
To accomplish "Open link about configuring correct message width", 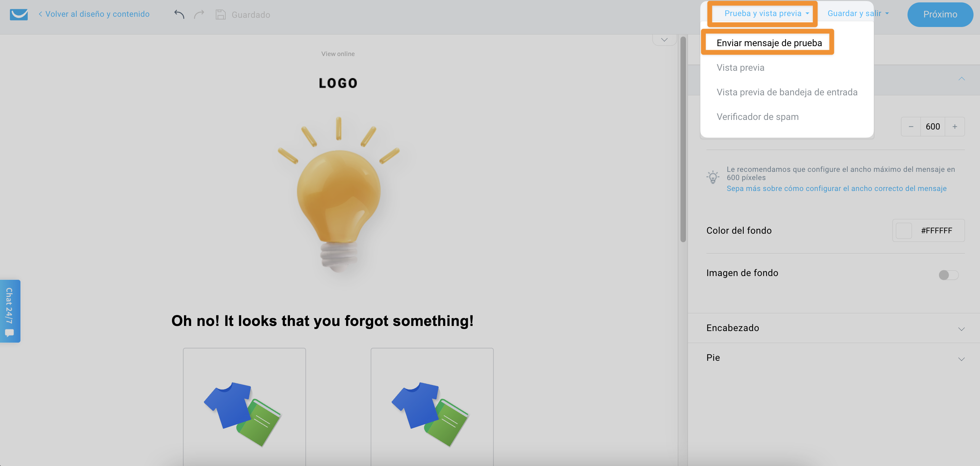I will tap(836, 189).
